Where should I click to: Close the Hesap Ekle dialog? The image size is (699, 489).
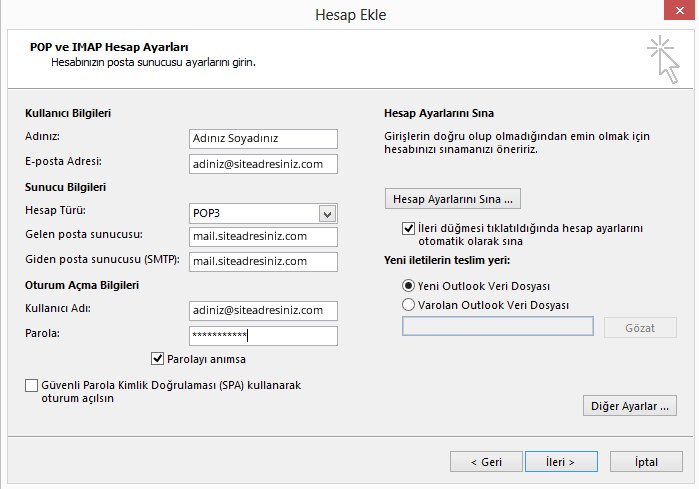[679, 10]
